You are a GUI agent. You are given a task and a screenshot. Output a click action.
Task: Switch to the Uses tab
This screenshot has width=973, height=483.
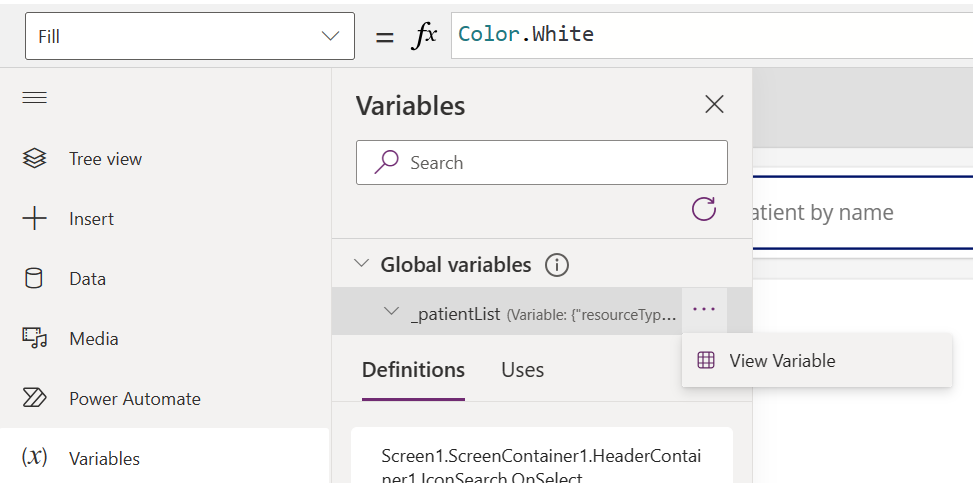point(522,370)
